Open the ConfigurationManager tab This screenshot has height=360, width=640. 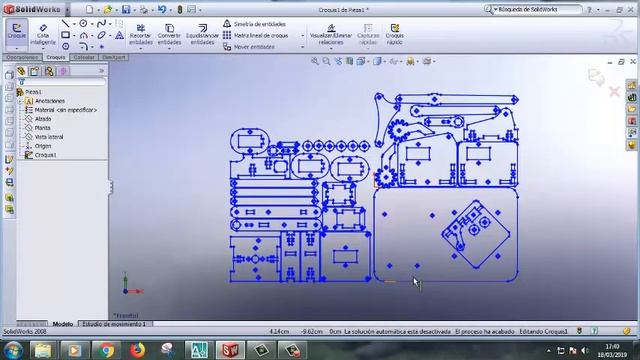point(49,71)
